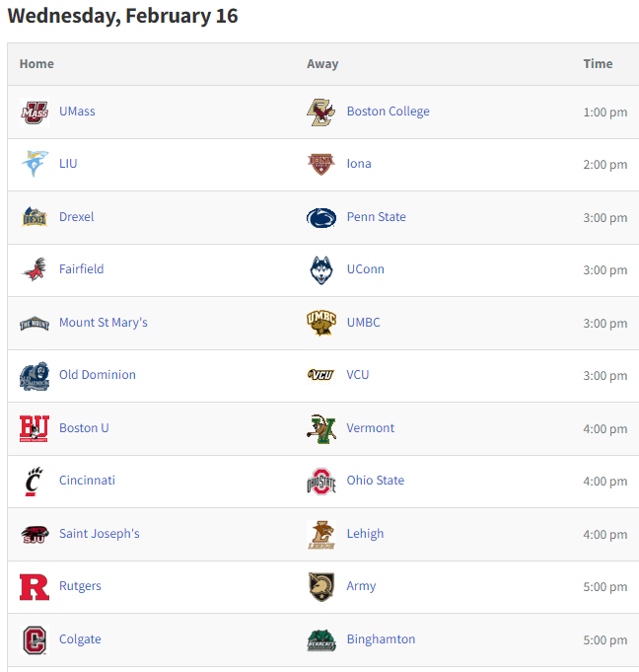
Task: Click the Rutgers R logo
Action: (x=35, y=587)
